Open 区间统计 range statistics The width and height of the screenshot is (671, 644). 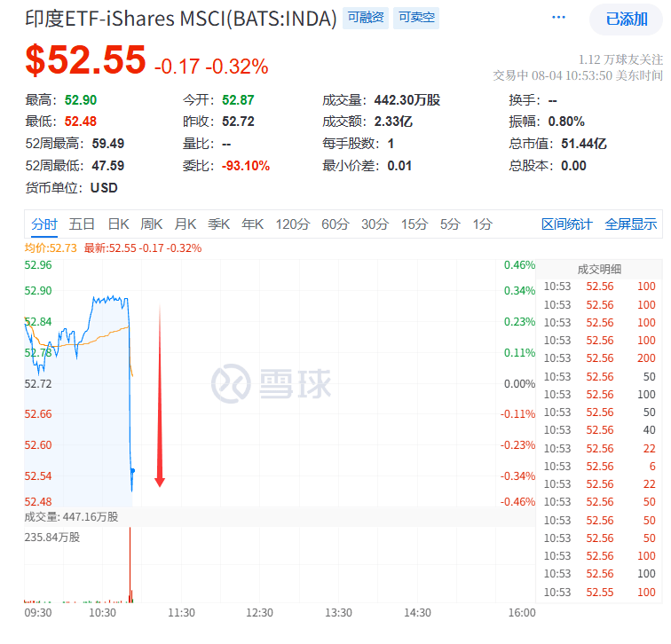566,224
